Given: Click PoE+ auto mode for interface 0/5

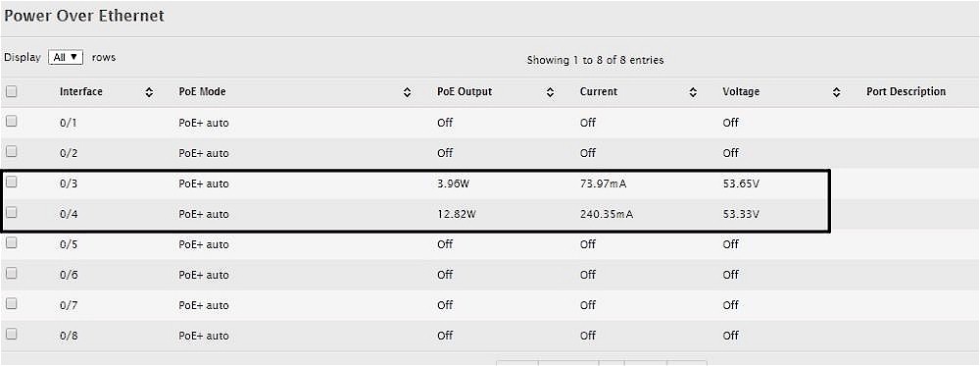Looking at the screenshot, I should coord(204,244).
